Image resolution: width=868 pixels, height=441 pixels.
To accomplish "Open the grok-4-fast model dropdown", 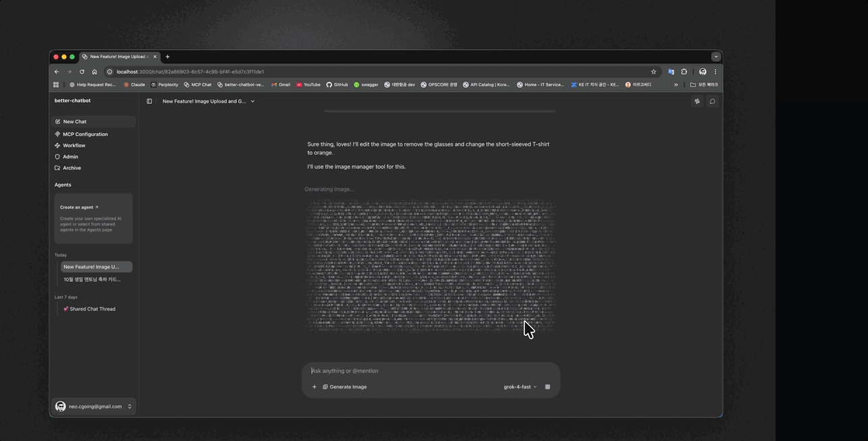I will point(520,387).
